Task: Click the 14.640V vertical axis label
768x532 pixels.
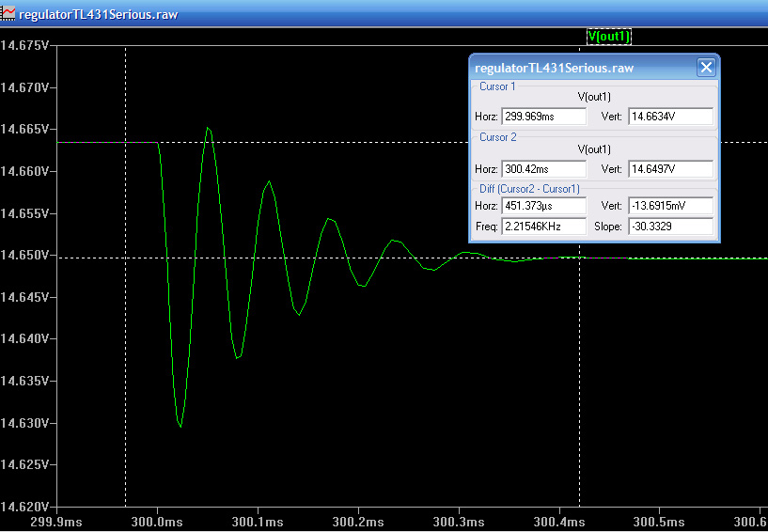Action: [x=24, y=338]
